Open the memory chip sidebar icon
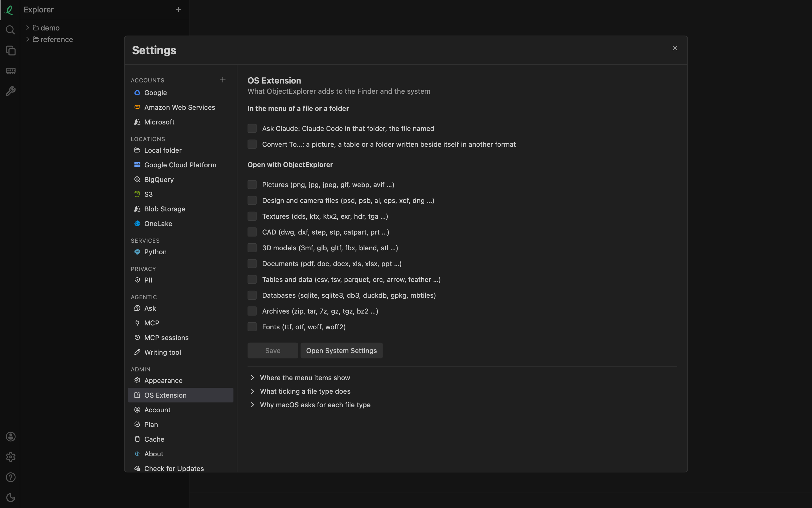Viewport: 812px width, 508px height. pos(10,71)
